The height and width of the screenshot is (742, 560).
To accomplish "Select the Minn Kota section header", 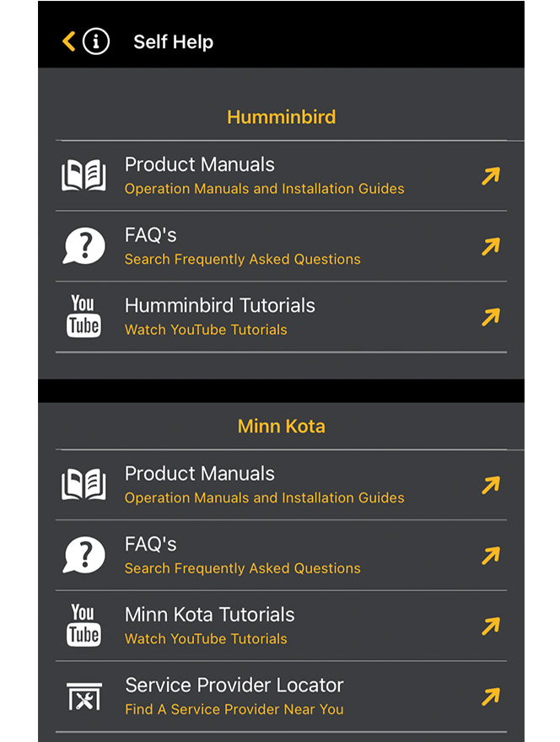I will point(281,426).
